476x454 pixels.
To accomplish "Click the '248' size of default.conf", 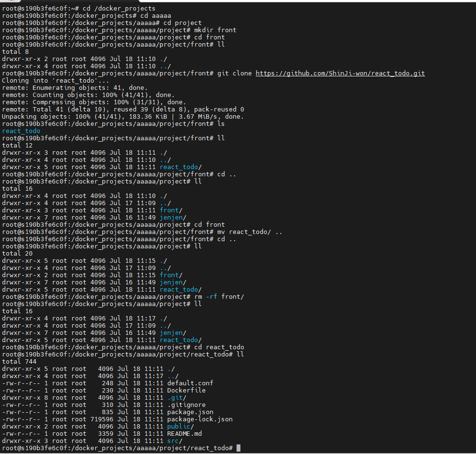I will click(108, 383).
